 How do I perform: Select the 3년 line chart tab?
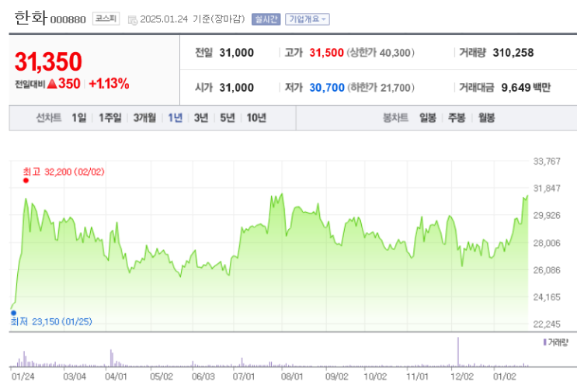[201, 118]
